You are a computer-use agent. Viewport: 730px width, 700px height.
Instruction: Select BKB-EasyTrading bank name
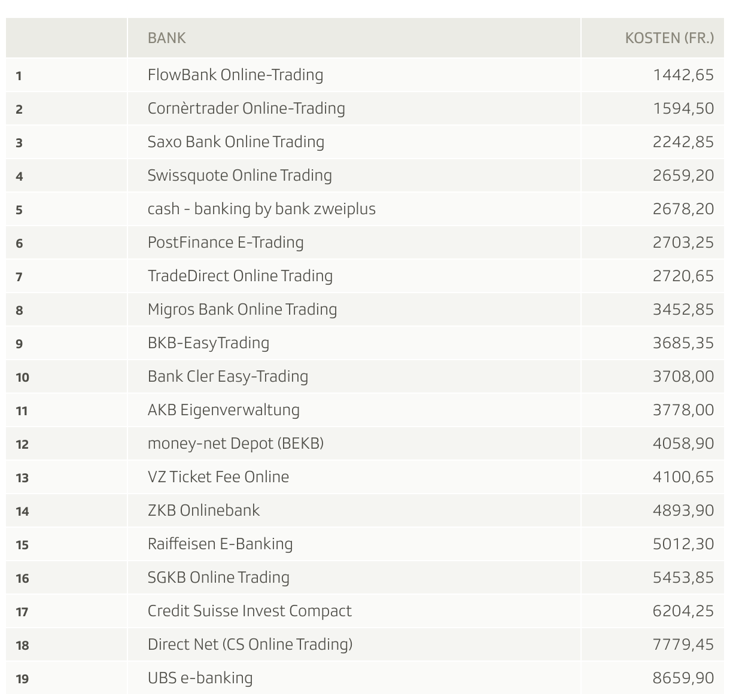tap(208, 343)
